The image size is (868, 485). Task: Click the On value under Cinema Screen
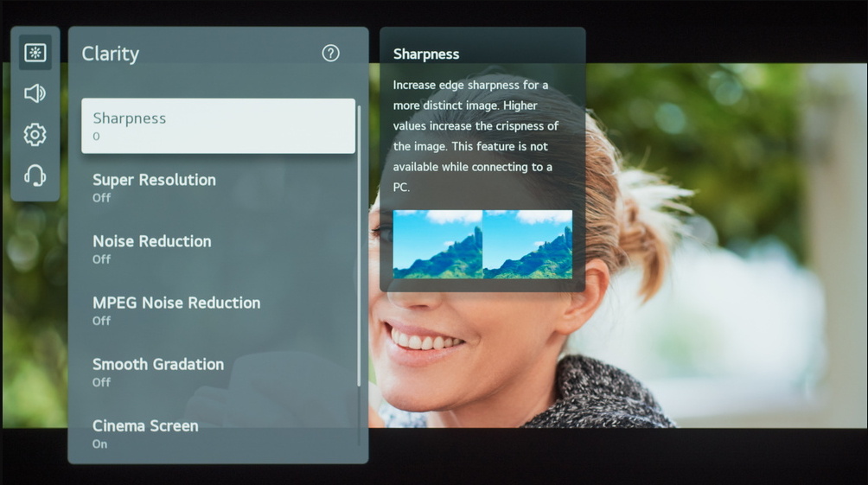click(x=99, y=444)
